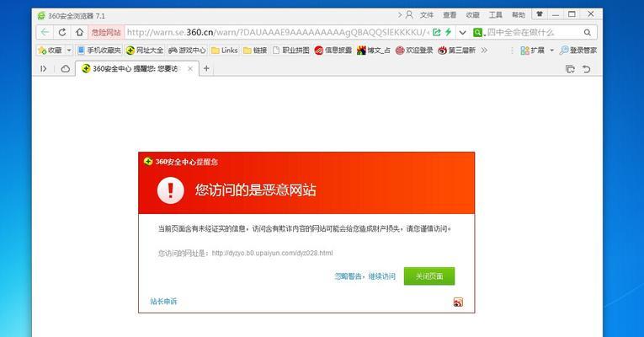Open the Links bookmark folder
The width and height of the screenshot is (644, 337).
(x=224, y=51)
